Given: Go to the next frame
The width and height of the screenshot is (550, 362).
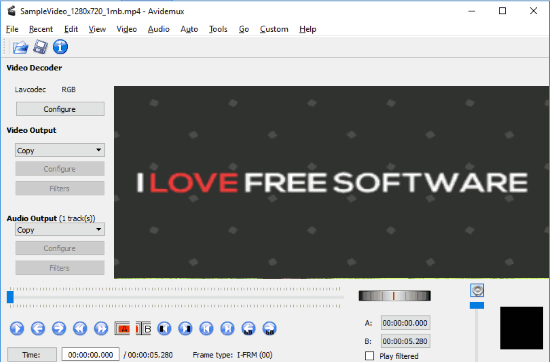Looking at the screenshot, I should click(59, 329).
